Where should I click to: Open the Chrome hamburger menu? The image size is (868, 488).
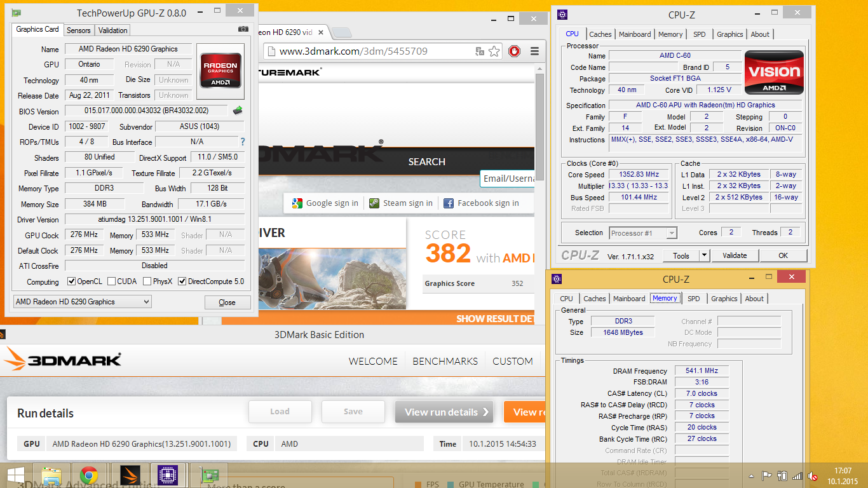534,51
